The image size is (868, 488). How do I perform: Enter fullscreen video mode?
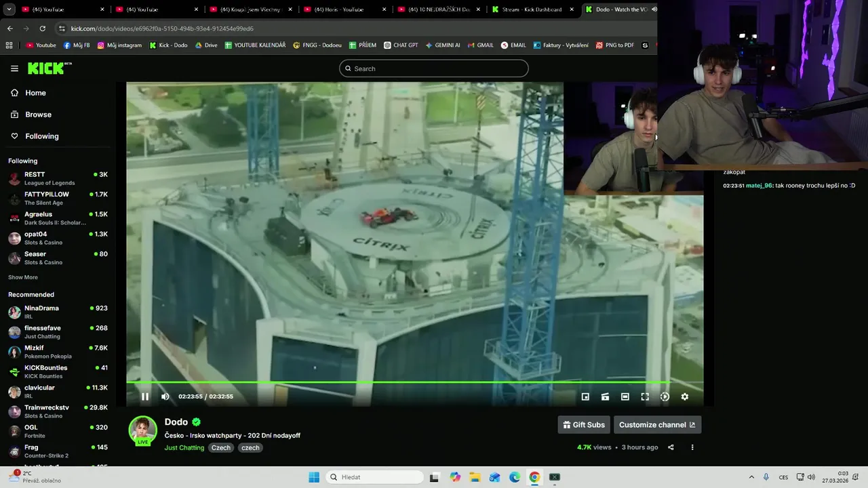pyautogui.click(x=645, y=396)
